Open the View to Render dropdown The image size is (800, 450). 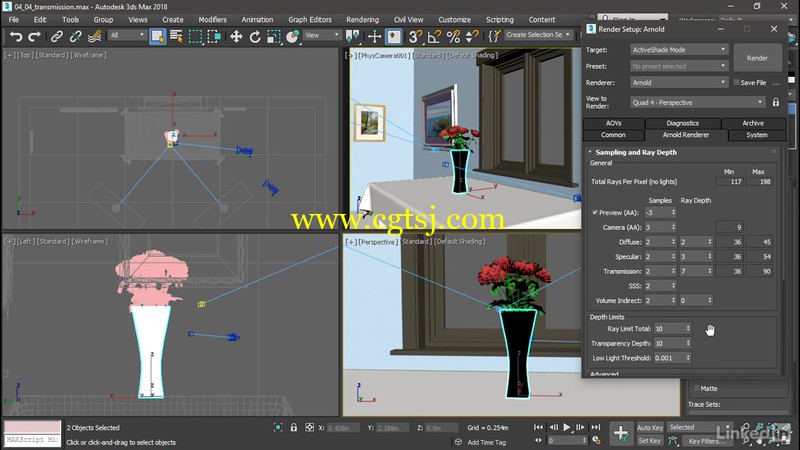pyautogui.click(x=697, y=103)
